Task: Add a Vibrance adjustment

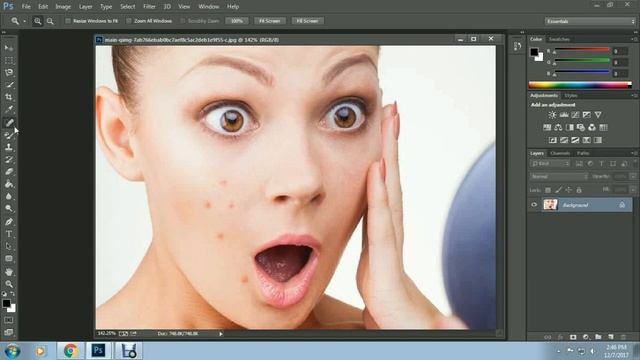Action: pos(598,115)
